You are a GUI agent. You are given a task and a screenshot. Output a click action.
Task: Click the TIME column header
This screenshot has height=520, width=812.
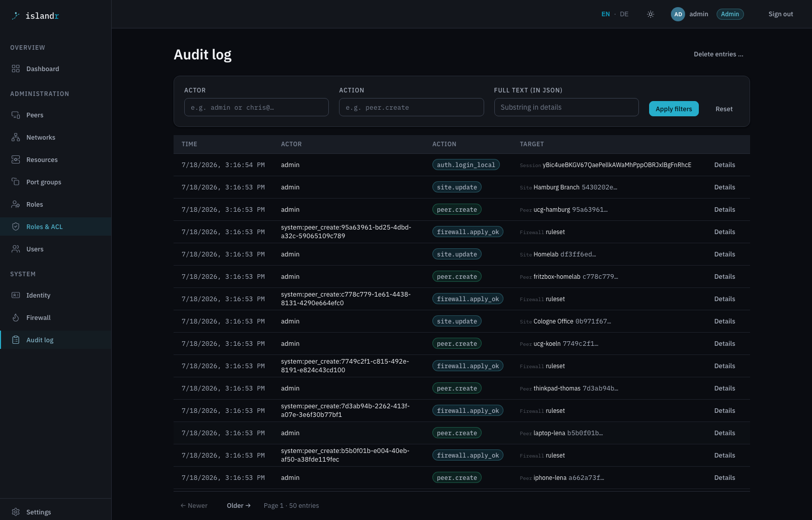click(189, 144)
